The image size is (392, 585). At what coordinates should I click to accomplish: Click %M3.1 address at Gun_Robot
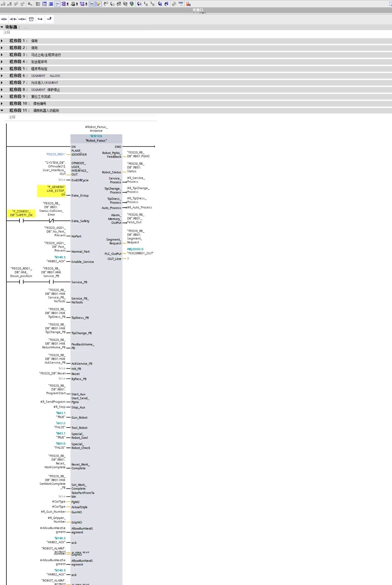pyautogui.click(x=61, y=413)
